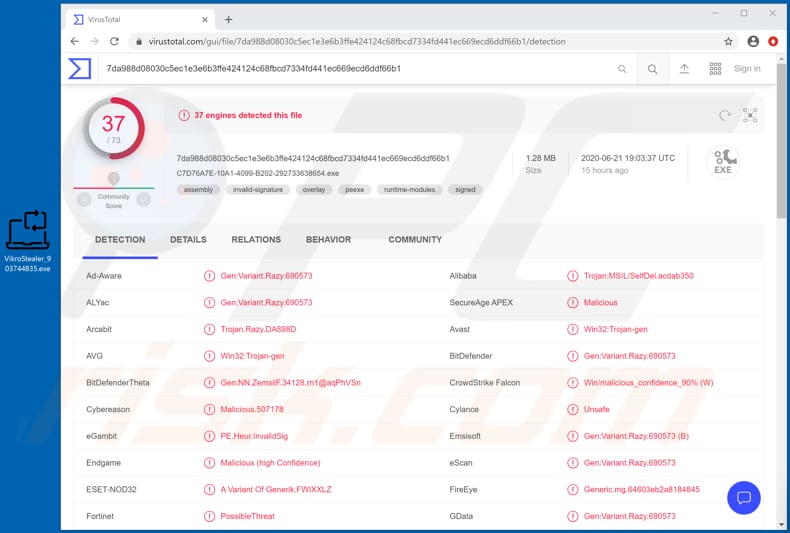
Task: Switch to the DETAILS tab
Action: (188, 240)
